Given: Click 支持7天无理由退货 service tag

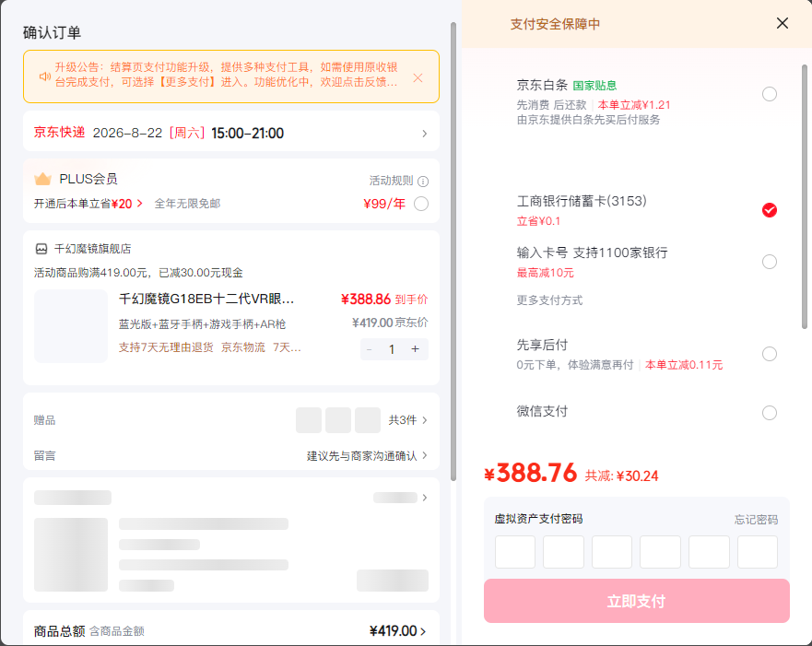Looking at the screenshot, I should [x=166, y=347].
